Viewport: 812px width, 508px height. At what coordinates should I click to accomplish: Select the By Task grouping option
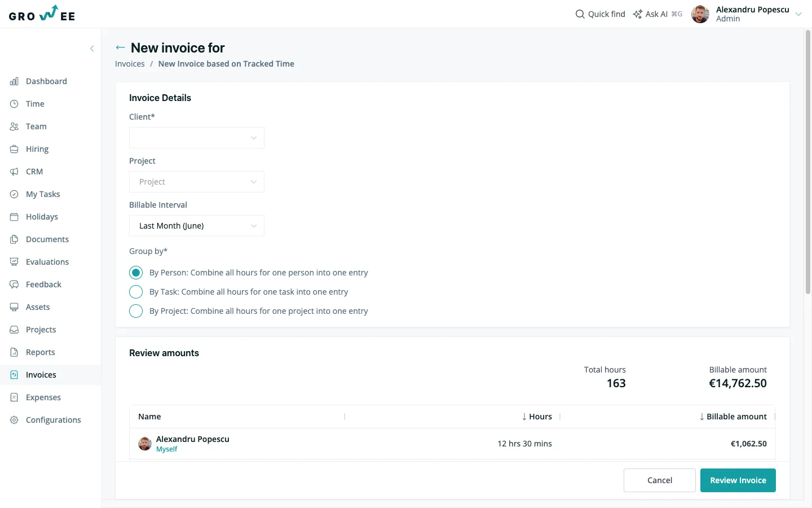pyautogui.click(x=136, y=292)
